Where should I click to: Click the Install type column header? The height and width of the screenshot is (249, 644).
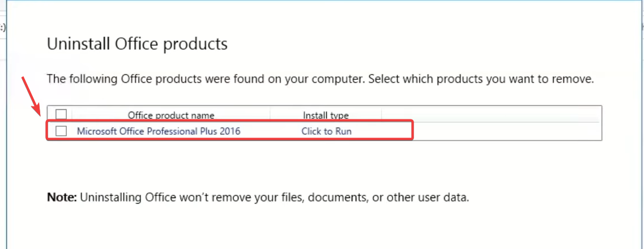coord(325,115)
